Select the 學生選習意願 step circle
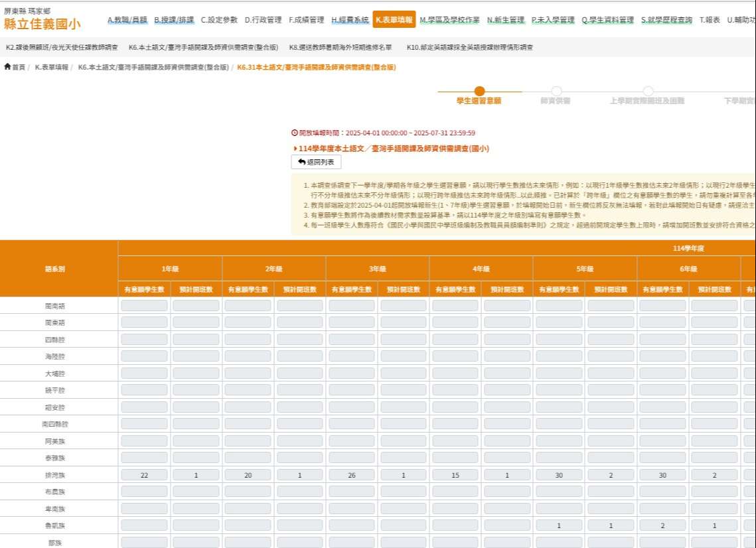The height and width of the screenshot is (548, 756). 479,91
